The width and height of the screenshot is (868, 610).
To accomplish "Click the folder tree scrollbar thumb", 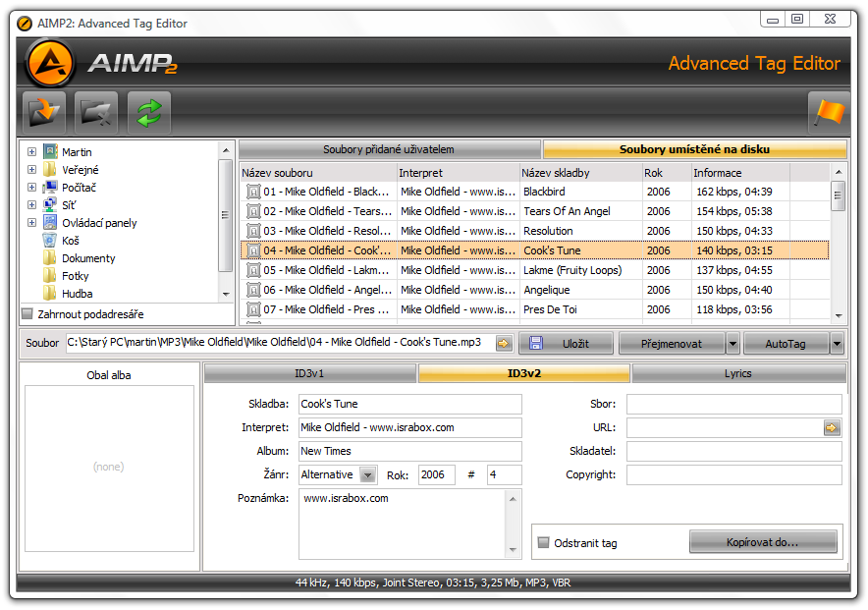I will pyautogui.click(x=225, y=215).
